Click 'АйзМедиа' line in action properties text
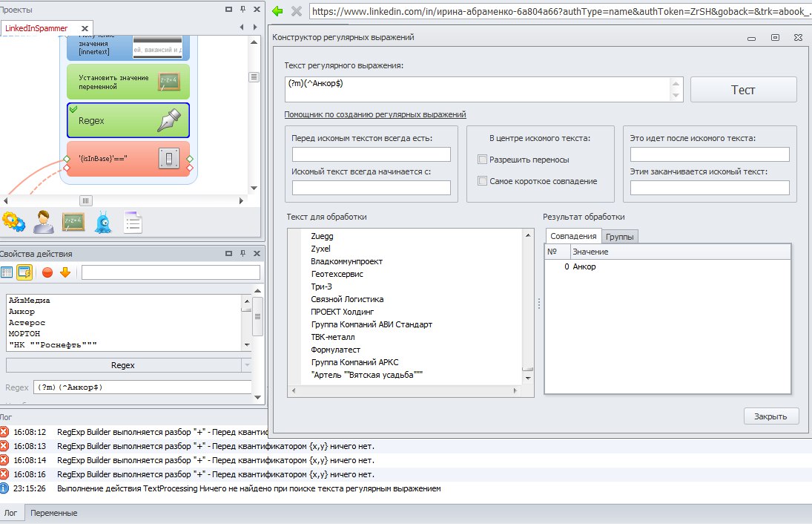Screen dimensions: 812x524 click(30, 301)
